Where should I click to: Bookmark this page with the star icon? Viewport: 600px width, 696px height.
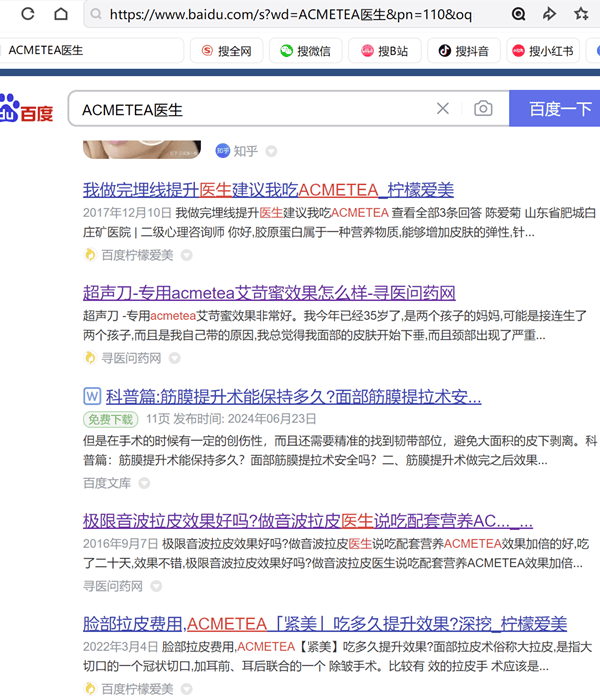[x=581, y=14]
